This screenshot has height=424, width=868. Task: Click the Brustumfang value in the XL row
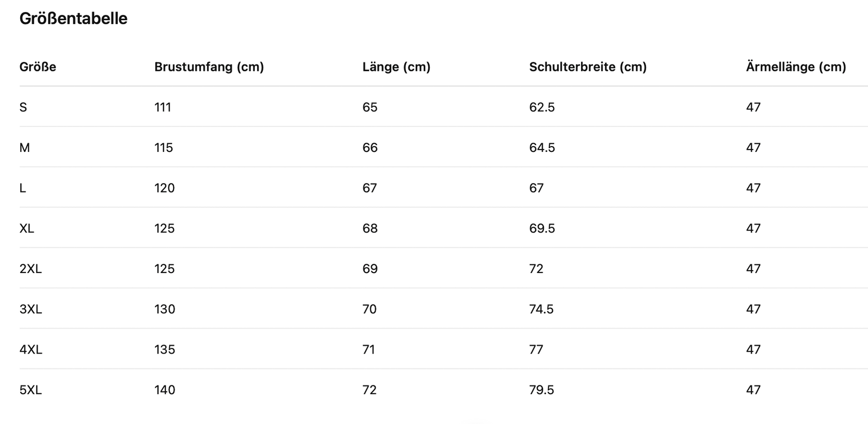point(164,228)
